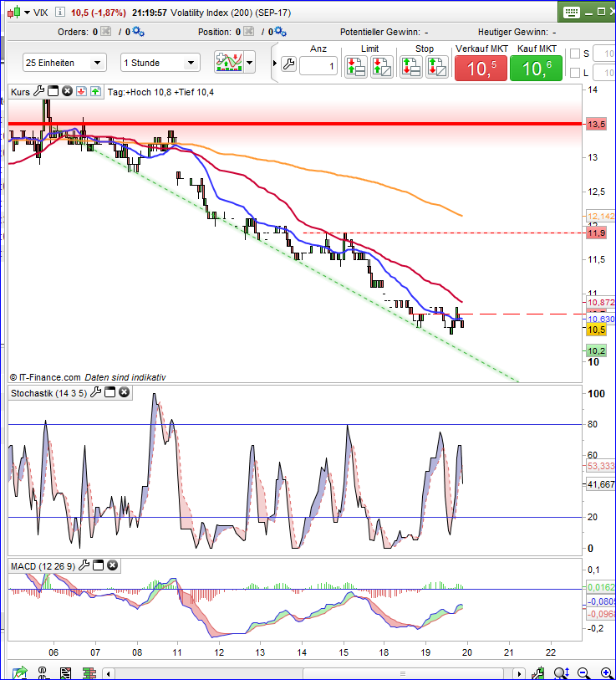Screen dimensions: 616x680
Task: Click the Stop order icon with diagonal-slash box
Action: tap(437, 67)
